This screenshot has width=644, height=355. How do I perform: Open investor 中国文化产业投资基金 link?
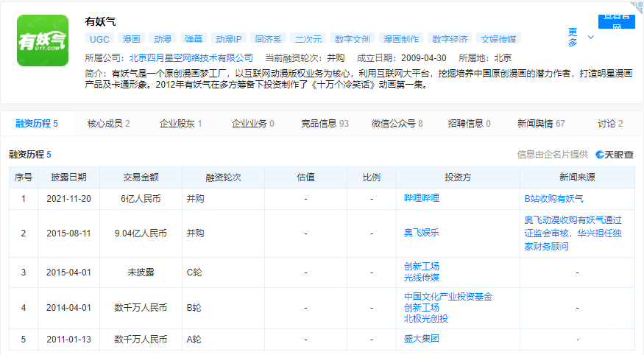[x=448, y=297]
